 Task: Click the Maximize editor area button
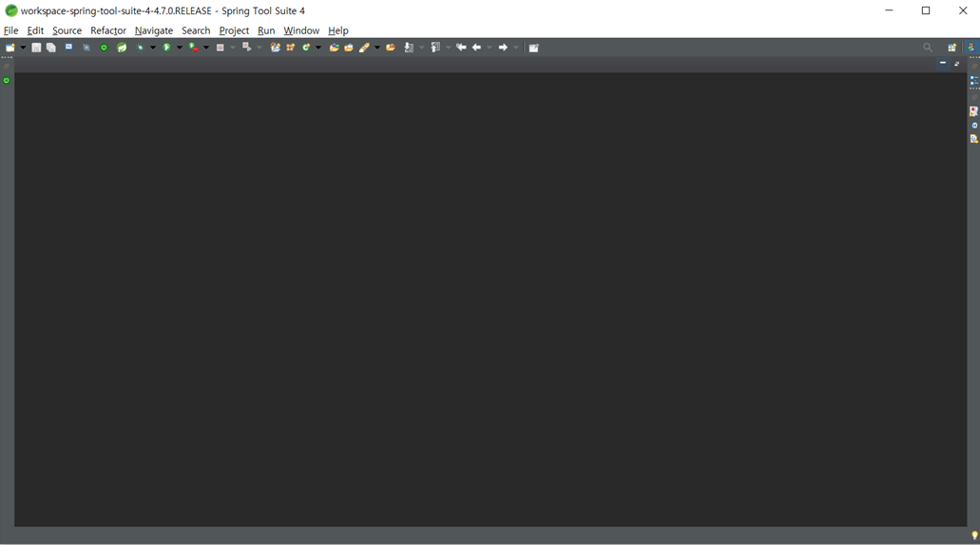(957, 63)
